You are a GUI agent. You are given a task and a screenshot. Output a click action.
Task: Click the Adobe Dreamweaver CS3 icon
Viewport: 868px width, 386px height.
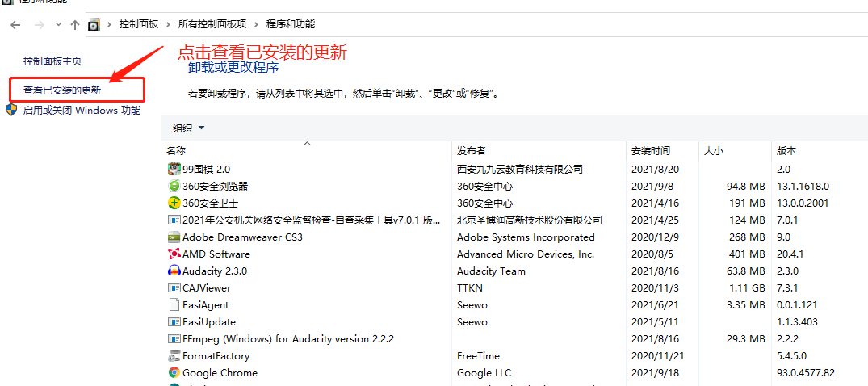tap(174, 237)
